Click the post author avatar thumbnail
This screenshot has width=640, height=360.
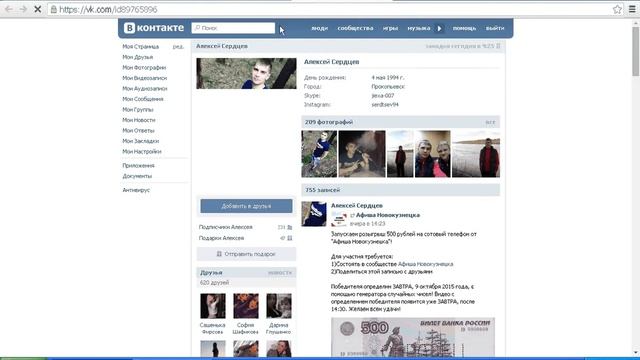coord(314,214)
